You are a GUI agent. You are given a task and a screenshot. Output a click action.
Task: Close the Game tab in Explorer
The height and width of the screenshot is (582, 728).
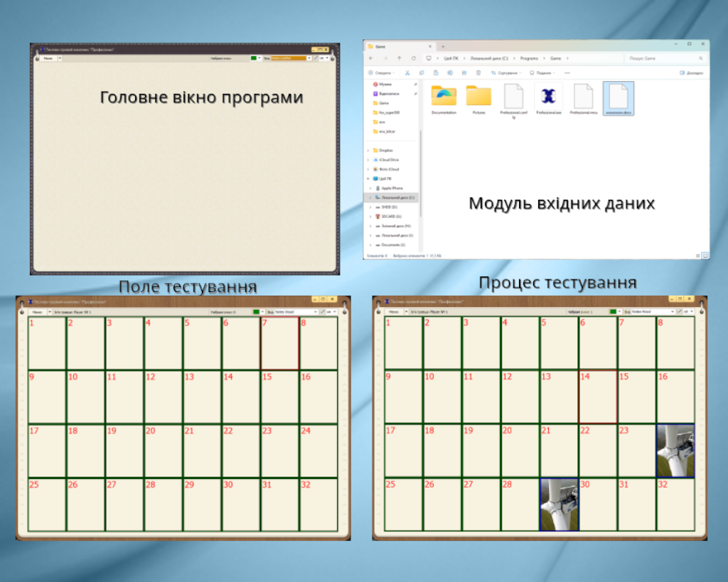tap(430, 46)
